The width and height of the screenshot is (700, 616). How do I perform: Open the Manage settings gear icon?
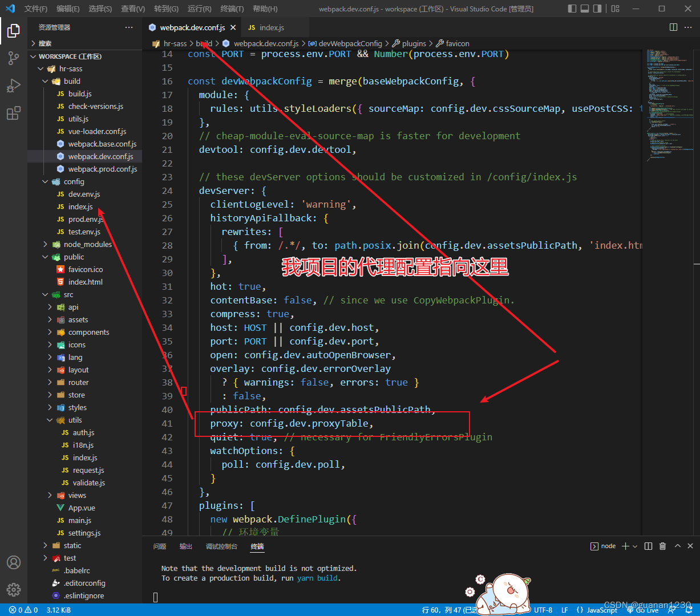(x=13, y=590)
